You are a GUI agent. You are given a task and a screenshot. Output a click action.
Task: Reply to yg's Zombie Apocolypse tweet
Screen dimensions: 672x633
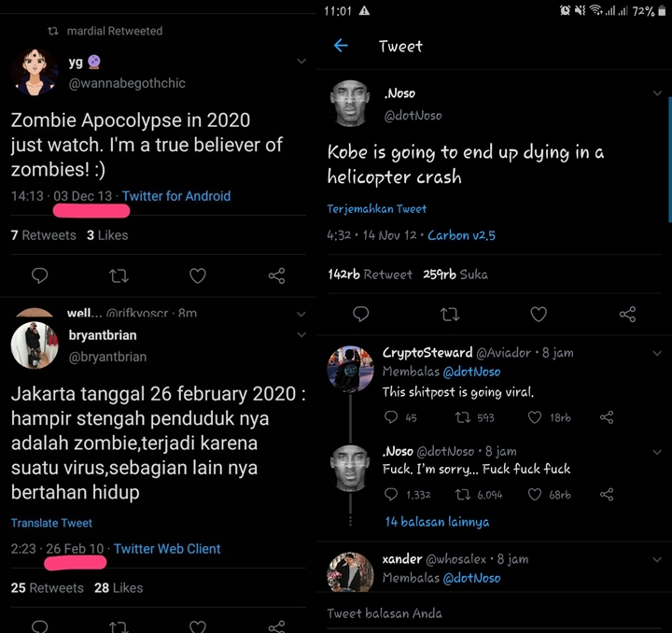pos(40,276)
